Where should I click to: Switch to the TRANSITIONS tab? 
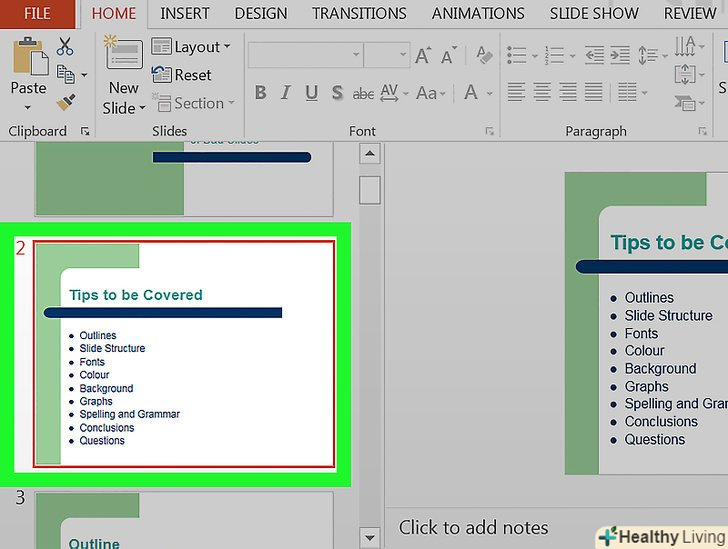[359, 14]
